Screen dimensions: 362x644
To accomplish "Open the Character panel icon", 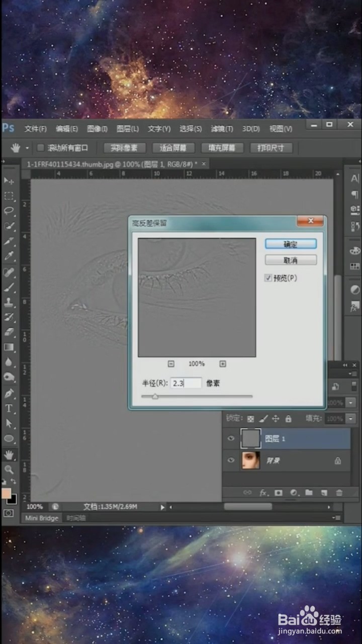I will (x=355, y=179).
